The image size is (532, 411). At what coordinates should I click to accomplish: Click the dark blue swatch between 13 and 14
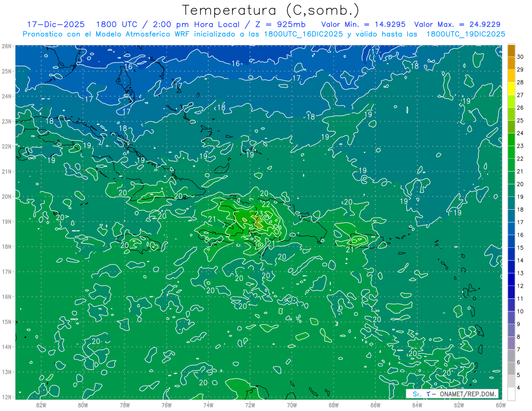click(511, 267)
